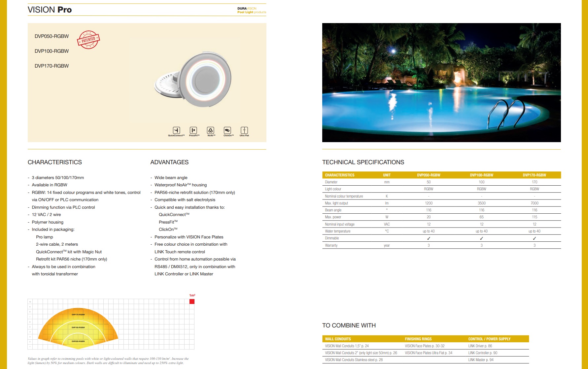Click the CONTROL / POWER SUPPLY header
Screen dimensions: 588x369
(x=489, y=339)
